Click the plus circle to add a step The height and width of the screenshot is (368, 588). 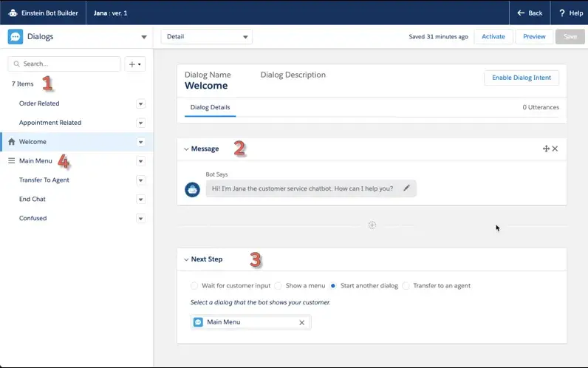372,225
